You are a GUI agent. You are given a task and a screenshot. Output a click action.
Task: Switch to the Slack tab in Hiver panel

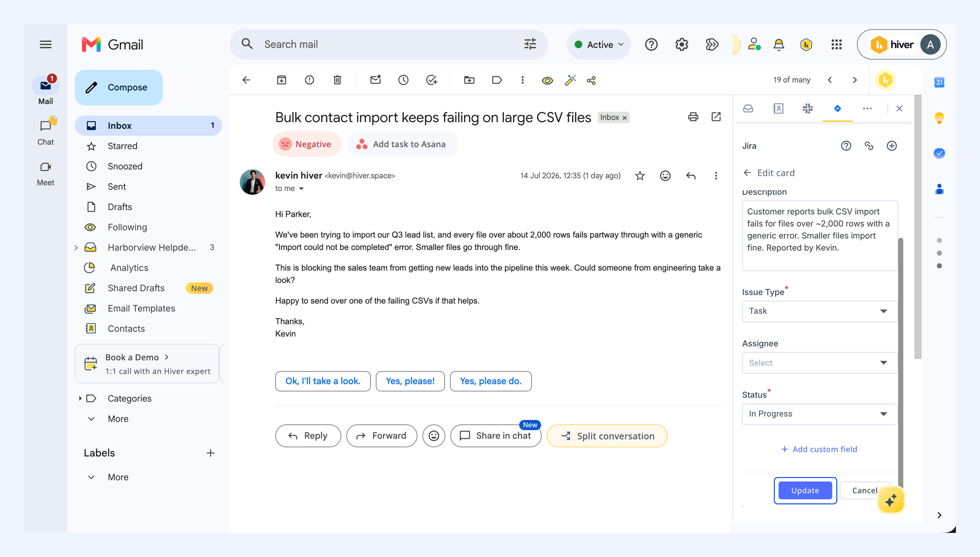pos(807,109)
